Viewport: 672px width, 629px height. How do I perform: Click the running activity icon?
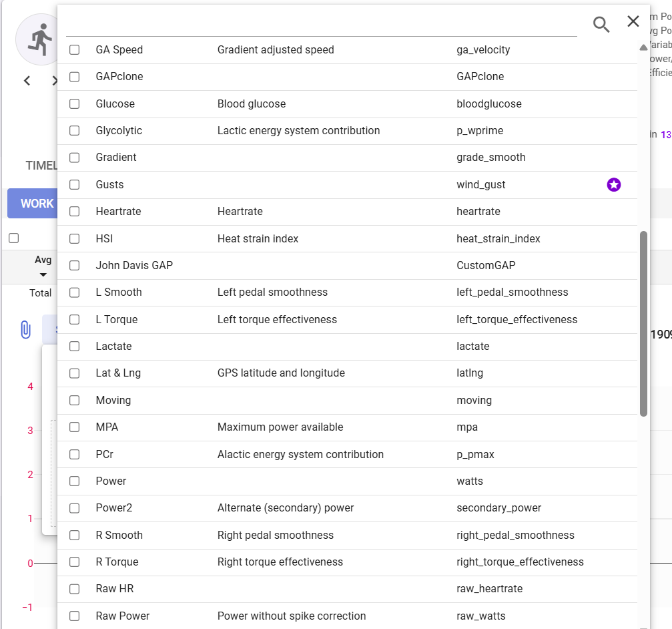point(40,39)
